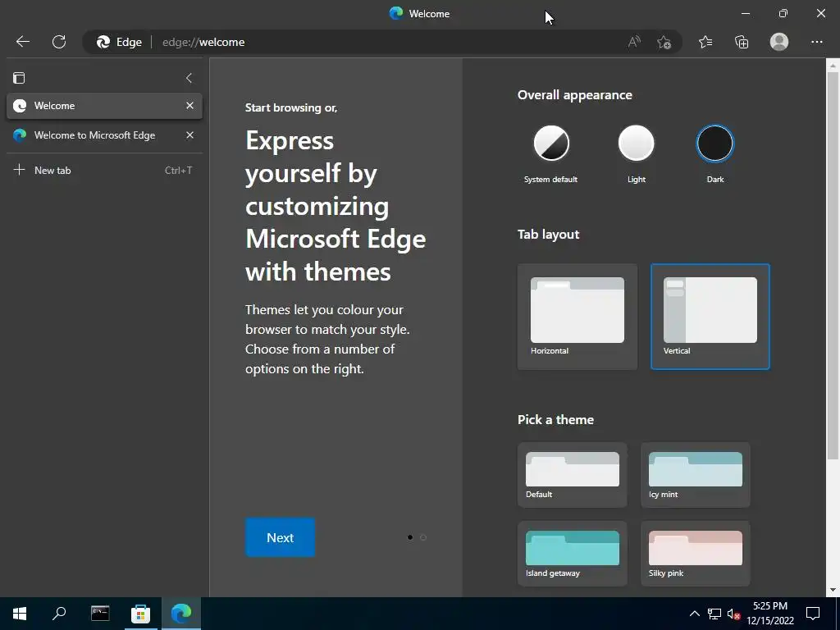Click the muted volume tray icon

pos(733,614)
